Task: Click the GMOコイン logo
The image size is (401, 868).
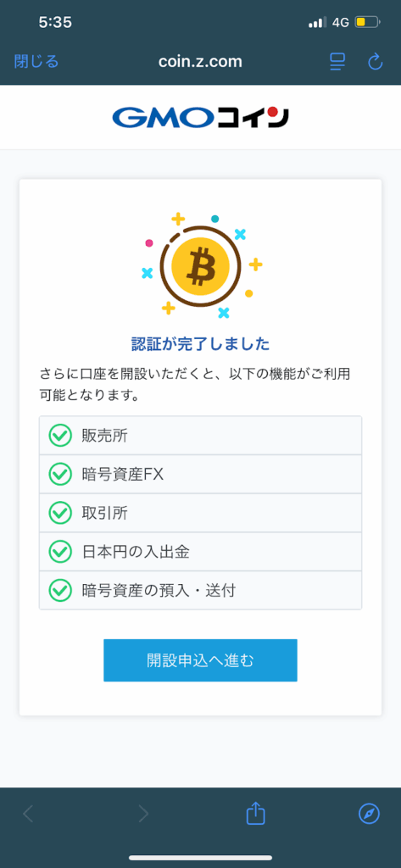Action: click(x=200, y=117)
